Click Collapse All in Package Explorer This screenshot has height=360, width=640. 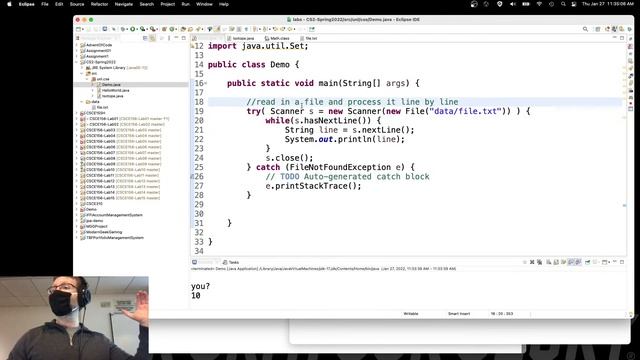145,38
